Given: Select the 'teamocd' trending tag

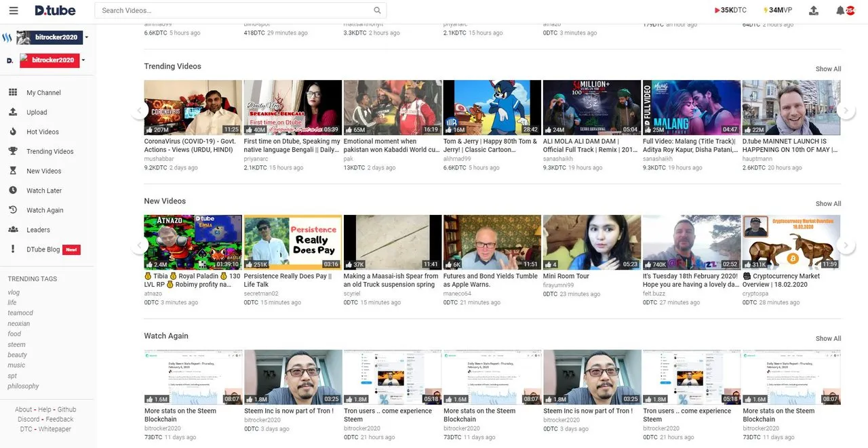Looking at the screenshot, I should tap(20, 313).
